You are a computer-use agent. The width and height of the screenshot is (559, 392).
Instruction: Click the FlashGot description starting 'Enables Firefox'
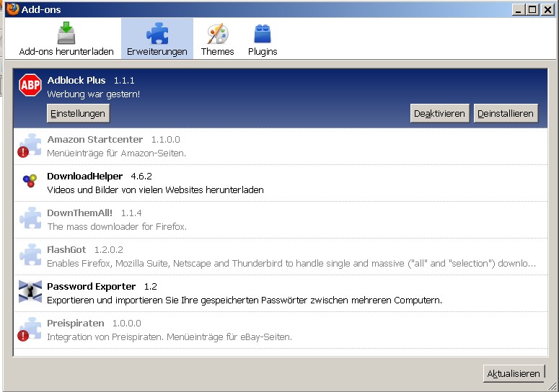[x=291, y=263]
